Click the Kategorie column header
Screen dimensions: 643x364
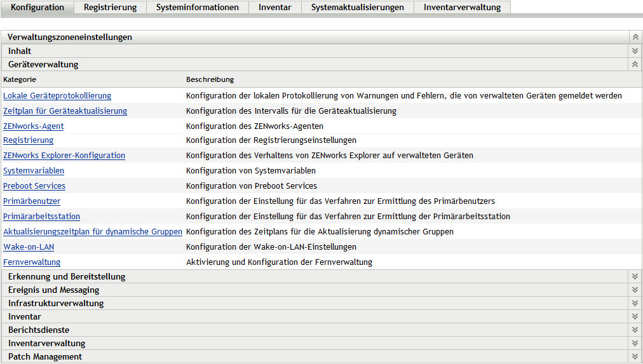pyautogui.click(x=20, y=79)
